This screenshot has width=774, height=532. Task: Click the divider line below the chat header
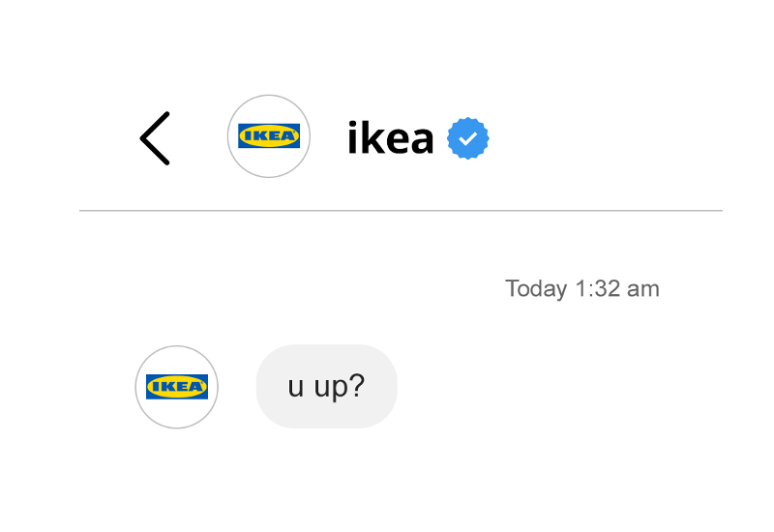[401, 210]
